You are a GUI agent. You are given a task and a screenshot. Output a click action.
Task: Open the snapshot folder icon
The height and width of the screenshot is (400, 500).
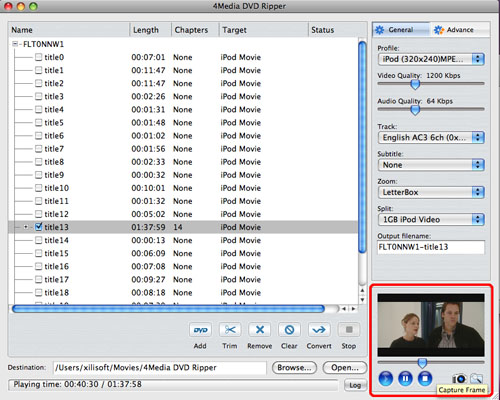point(476,379)
